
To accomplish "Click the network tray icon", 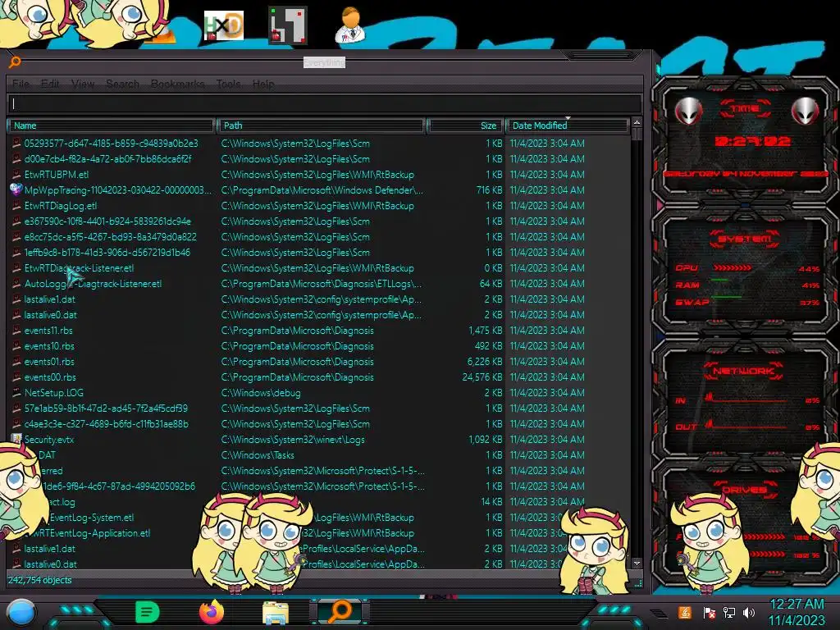I will 729,612.
